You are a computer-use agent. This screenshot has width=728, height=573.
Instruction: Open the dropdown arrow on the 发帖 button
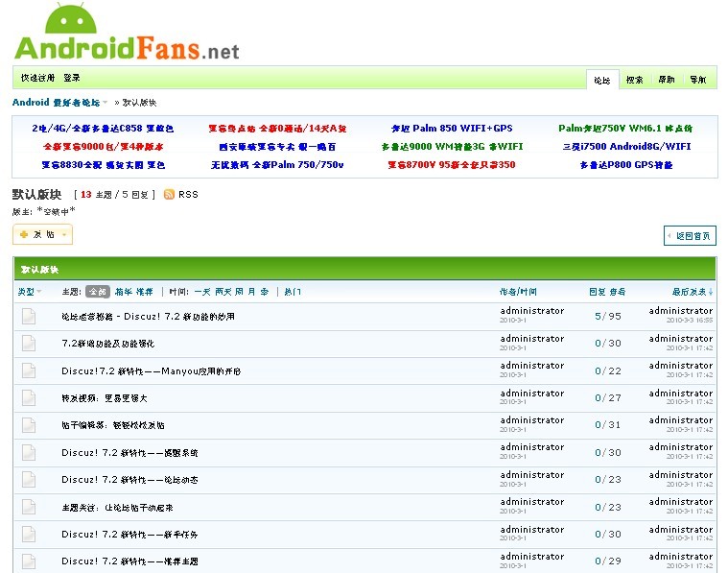click(x=64, y=235)
